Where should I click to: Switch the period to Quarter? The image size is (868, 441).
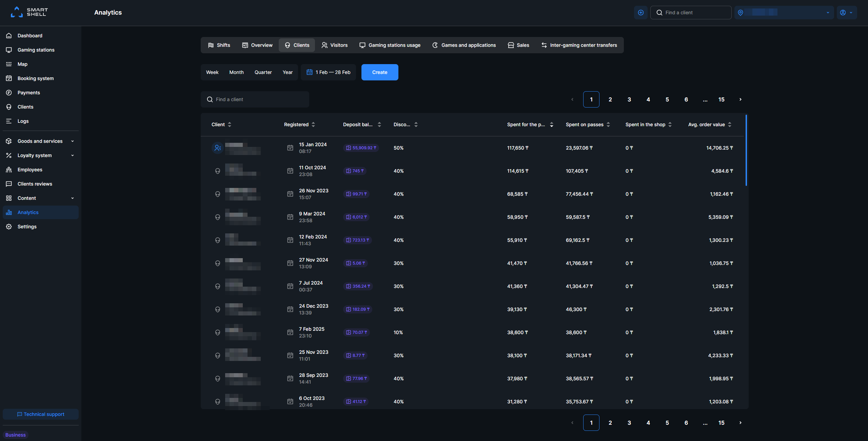tap(263, 72)
